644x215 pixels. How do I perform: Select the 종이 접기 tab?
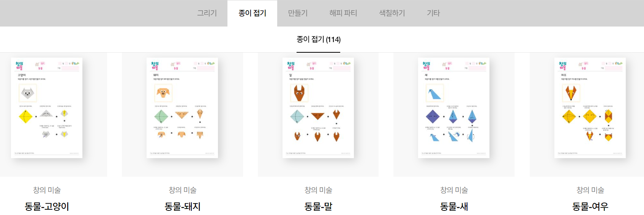tap(252, 13)
